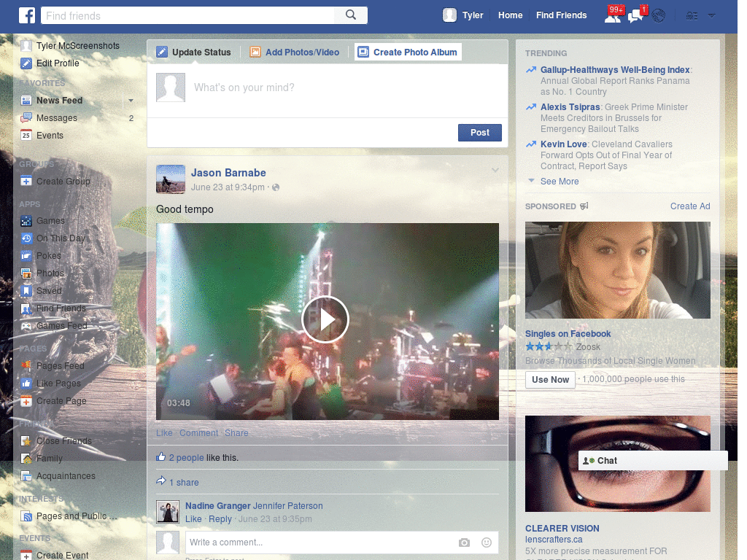Click the Family house icon
This screenshot has width=747, height=560.
[26, 459]
